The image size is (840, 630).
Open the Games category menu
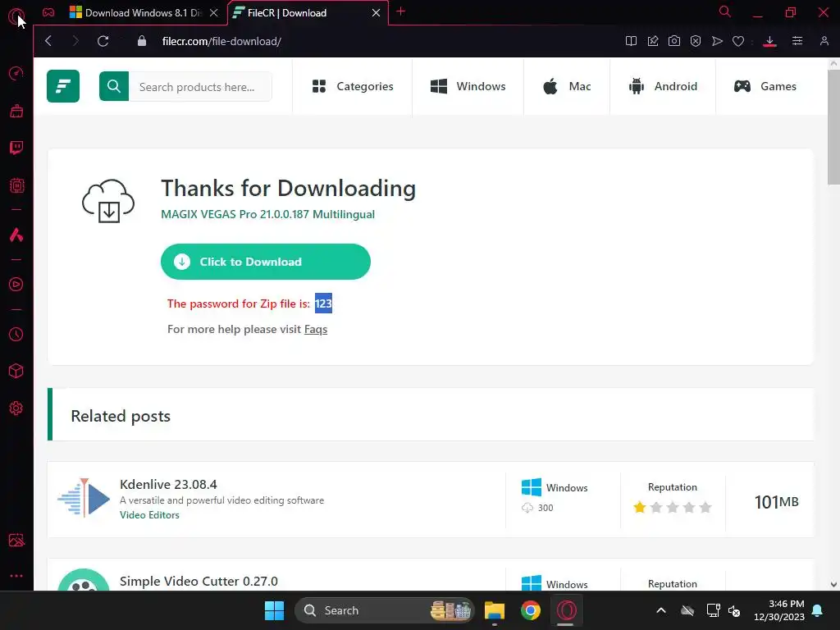(x=765, y=86)
